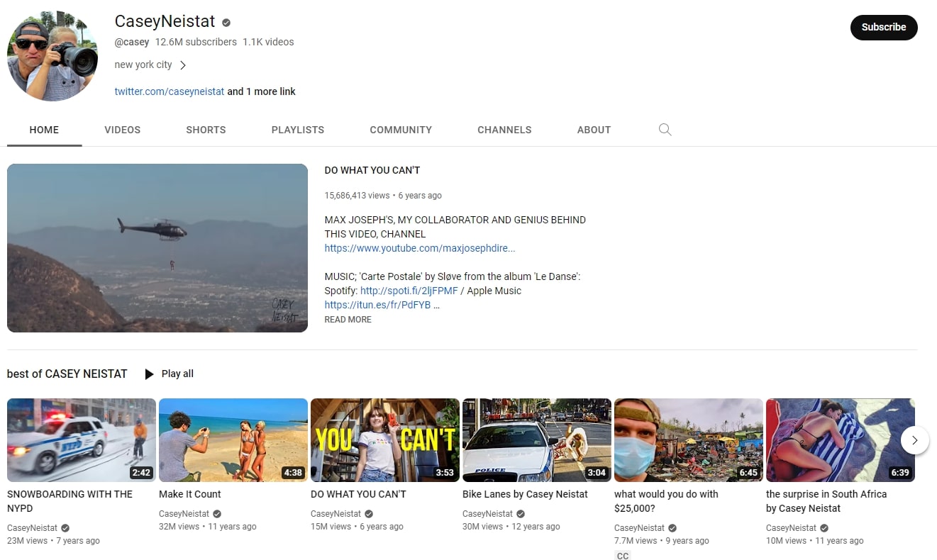Click 'best of CASEY NEISTAT' playlist heading
Image resolution: width=937 pixels, height=560 pixels.
click(67, 374)
